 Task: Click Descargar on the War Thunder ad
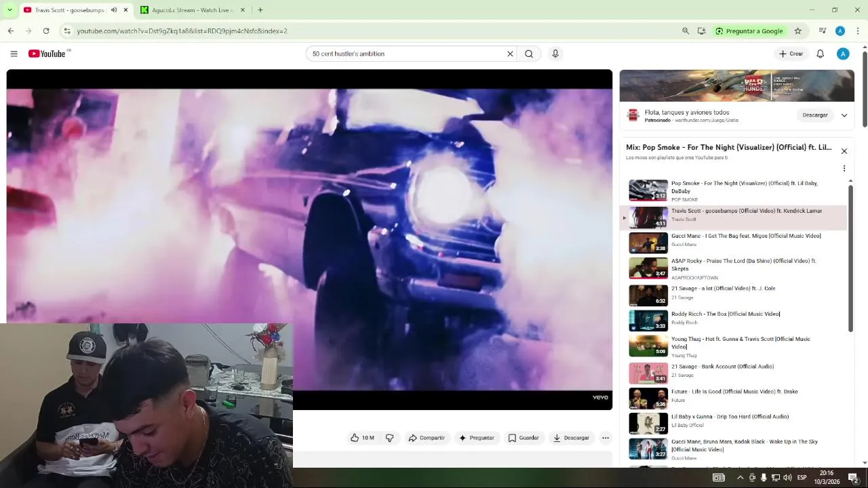point(814,115)
